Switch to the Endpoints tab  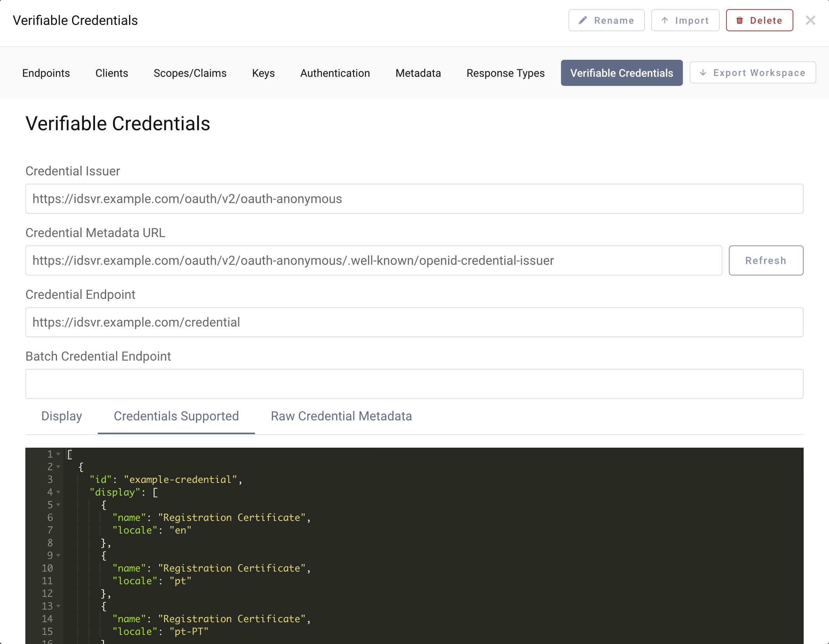46,73
